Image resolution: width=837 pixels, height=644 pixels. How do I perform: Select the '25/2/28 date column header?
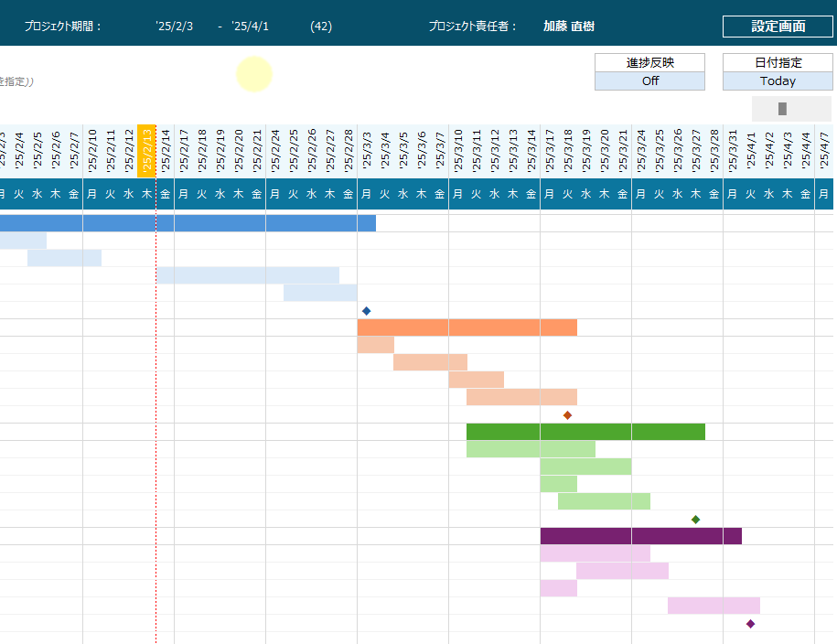coord(348,151)
